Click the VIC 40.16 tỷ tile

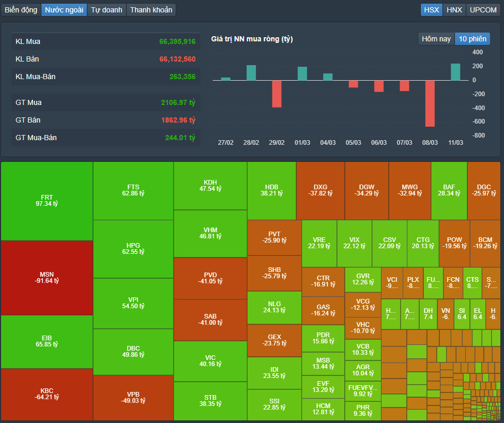tap(210, 361)
